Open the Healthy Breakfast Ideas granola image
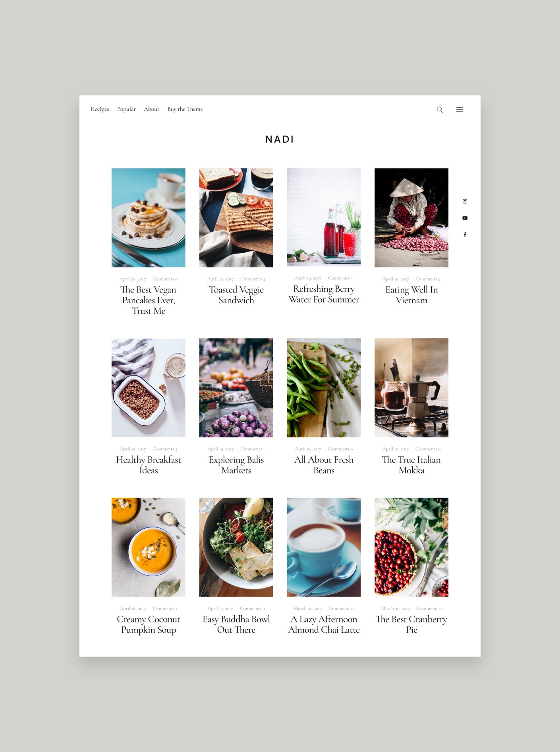560x752 pixels. [x=149, y=388]
